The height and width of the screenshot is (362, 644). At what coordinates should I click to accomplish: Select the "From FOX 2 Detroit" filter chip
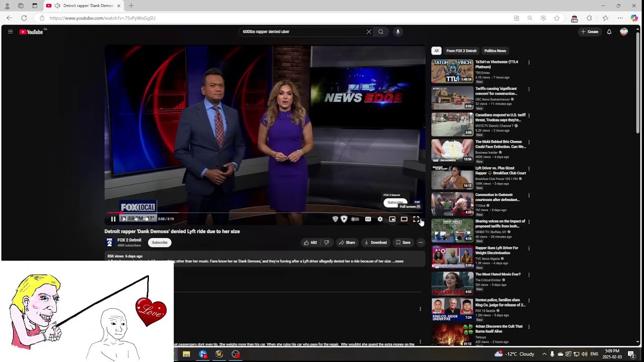461,51
